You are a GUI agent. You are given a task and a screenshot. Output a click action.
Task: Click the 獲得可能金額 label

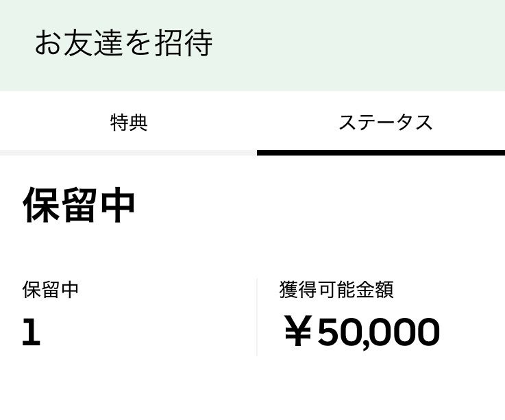click(336, 289)
